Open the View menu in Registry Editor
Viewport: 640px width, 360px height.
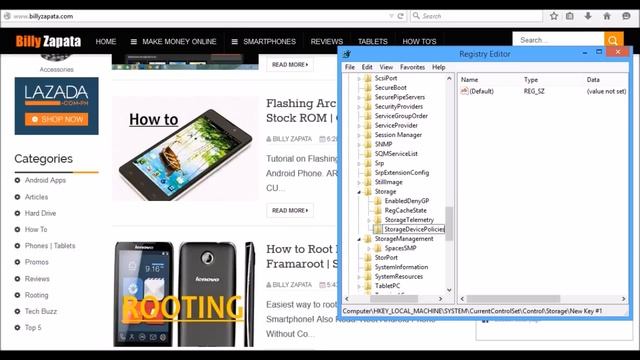click(386, 67)
